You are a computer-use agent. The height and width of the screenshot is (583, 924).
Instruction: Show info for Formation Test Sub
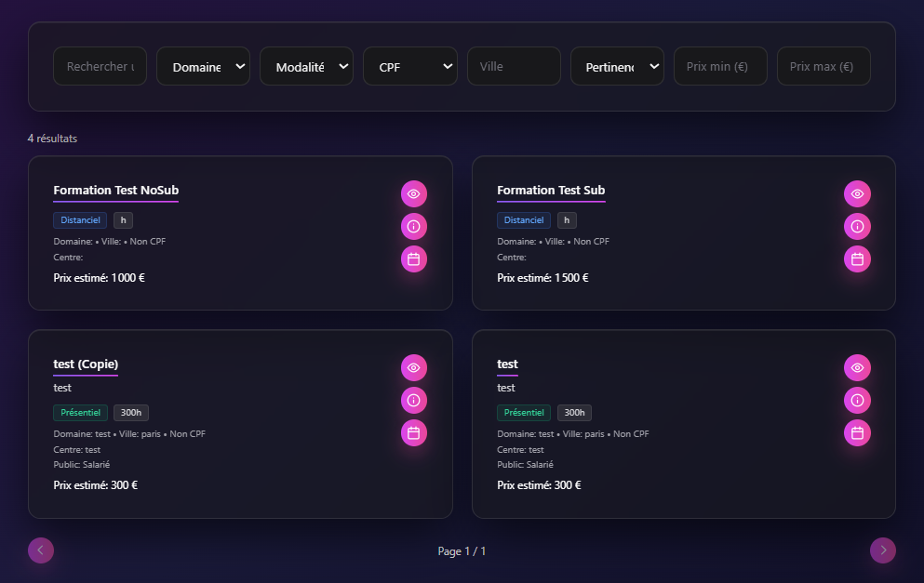857,226
